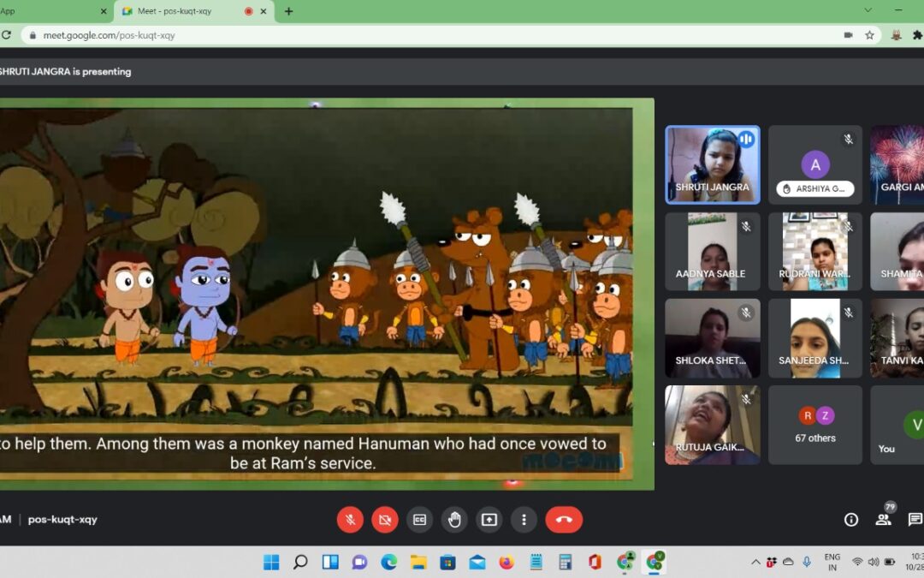Click the camera permission icon in address bar
This screenshot has height=578, width=924.
pyautogui.click(x=848, y=35)
